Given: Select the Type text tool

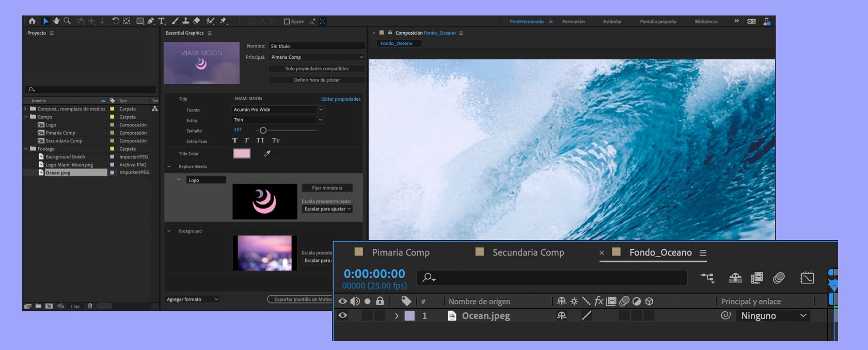Looking at the screenshot, I should pos(162,21).
